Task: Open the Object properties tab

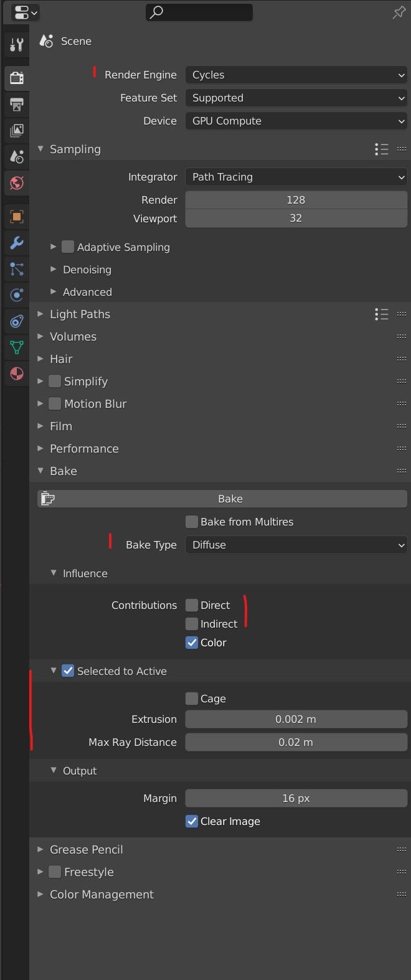Action: [x=16, y=217]
